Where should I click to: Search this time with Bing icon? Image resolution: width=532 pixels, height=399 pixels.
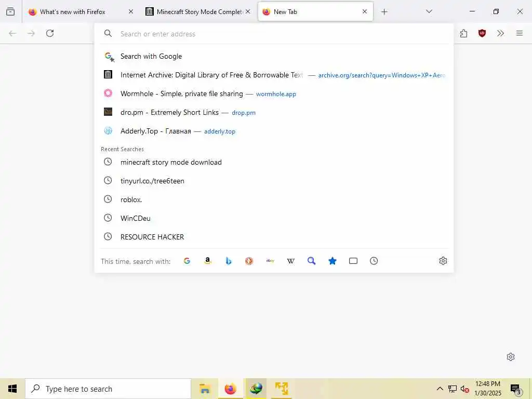click(x=229, y=261)
